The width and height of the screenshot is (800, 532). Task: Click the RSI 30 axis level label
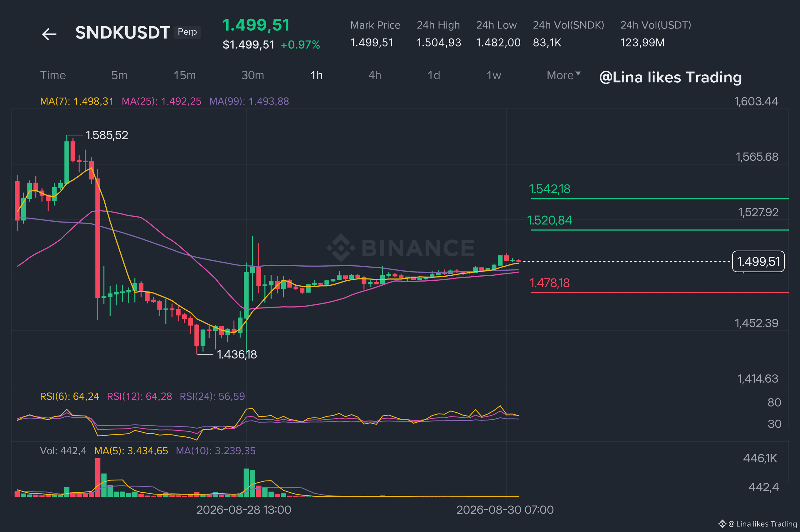775,424
